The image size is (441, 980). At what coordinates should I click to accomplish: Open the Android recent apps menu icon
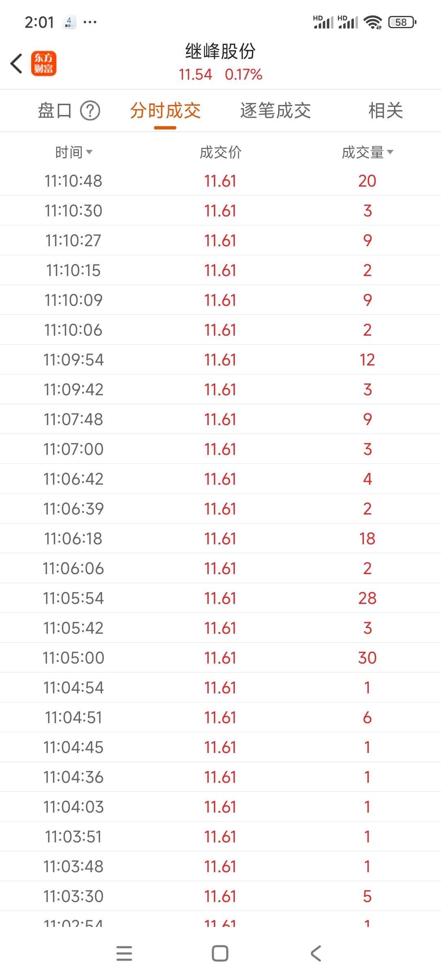pos(124,953)
